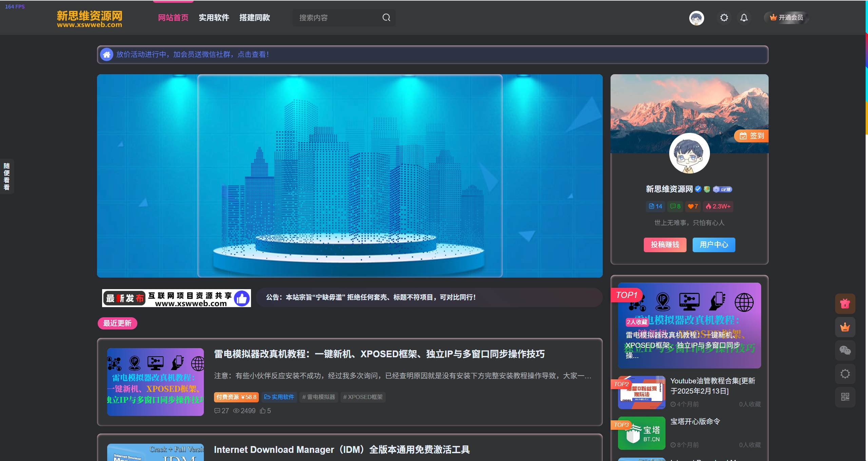This screenshot has width=868, height=461.
Task: Click the 最新发布 banner image
Action: (176, 298)
